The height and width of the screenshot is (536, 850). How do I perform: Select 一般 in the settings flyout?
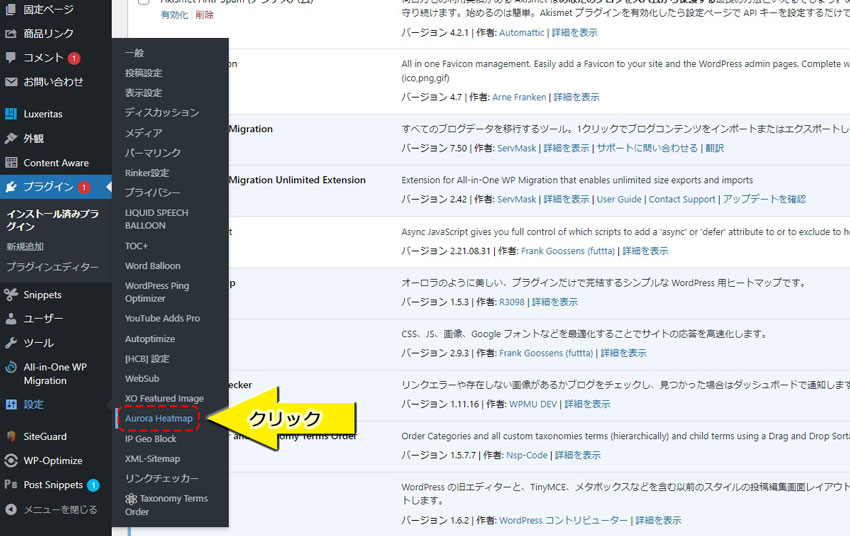pyautogui.click(x=134, y=53)
